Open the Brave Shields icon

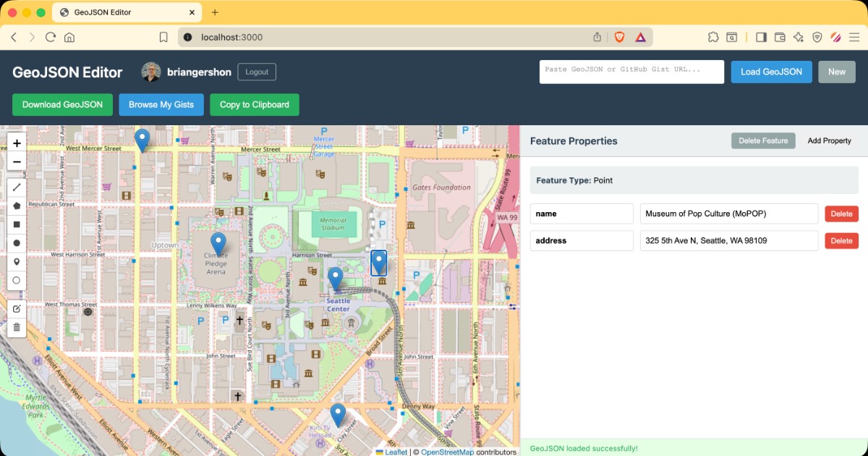tap(620, 37)
